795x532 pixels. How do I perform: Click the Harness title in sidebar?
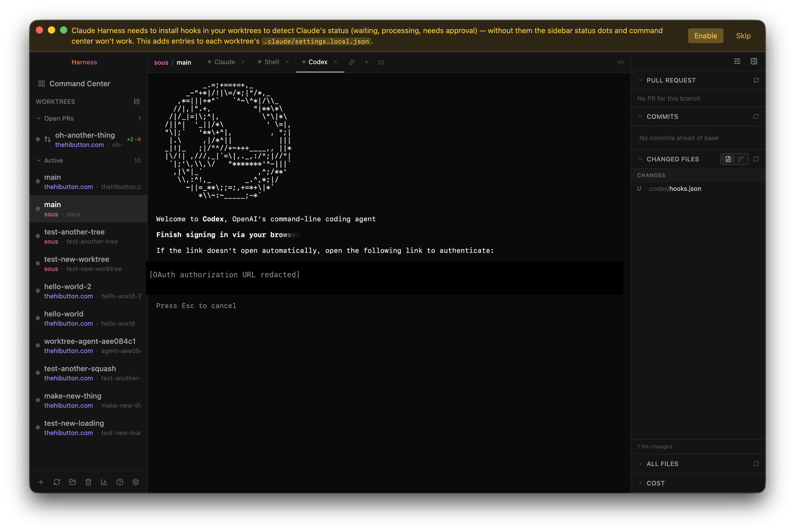click(x=84, y=62)
